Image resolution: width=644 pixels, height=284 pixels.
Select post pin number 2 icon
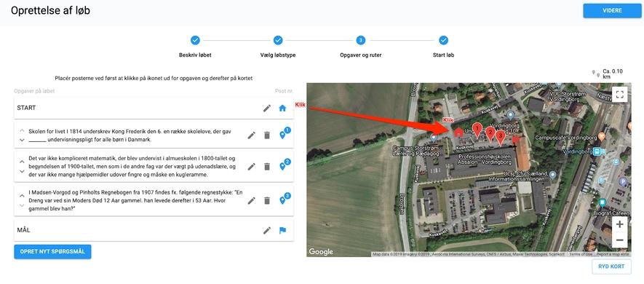[282, 167]
